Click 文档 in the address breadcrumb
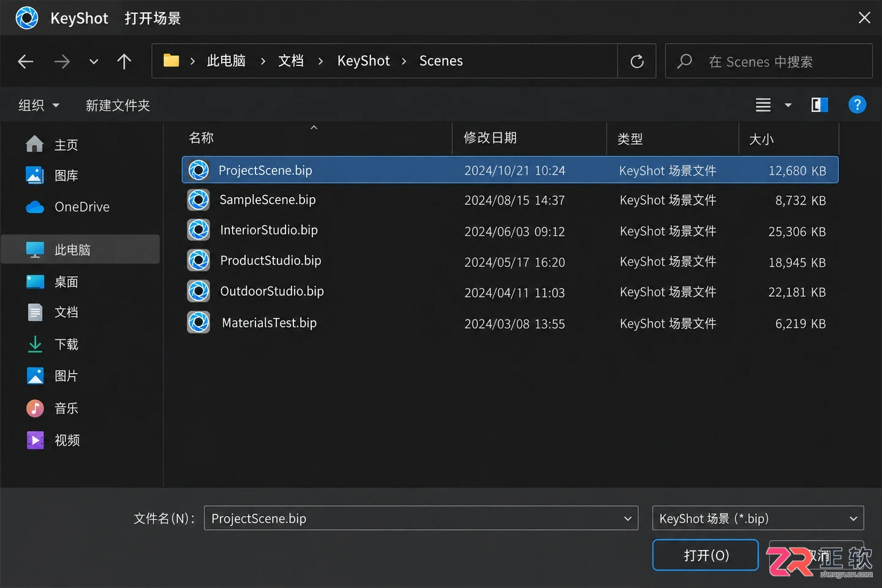This screenshot has width=882, height=588. [291, 61]
